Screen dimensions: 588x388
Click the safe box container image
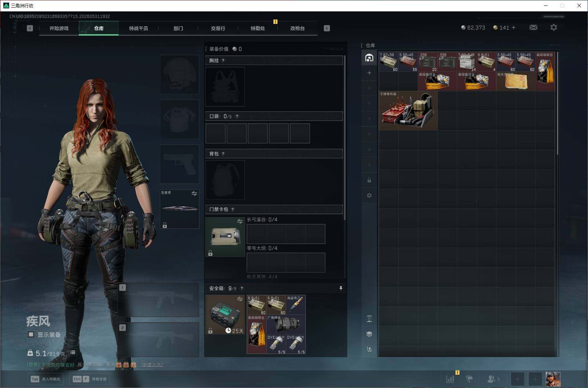click(225, 315)
